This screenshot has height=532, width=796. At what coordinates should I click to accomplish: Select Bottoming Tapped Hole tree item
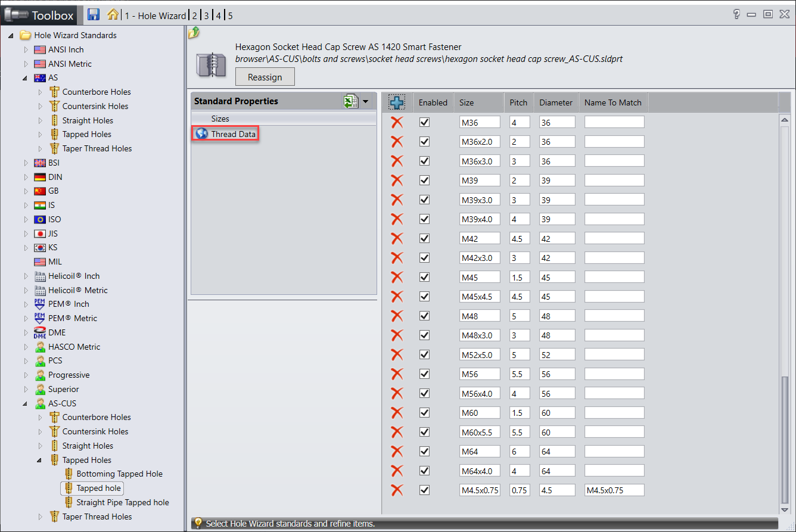[x=119, y=474]
